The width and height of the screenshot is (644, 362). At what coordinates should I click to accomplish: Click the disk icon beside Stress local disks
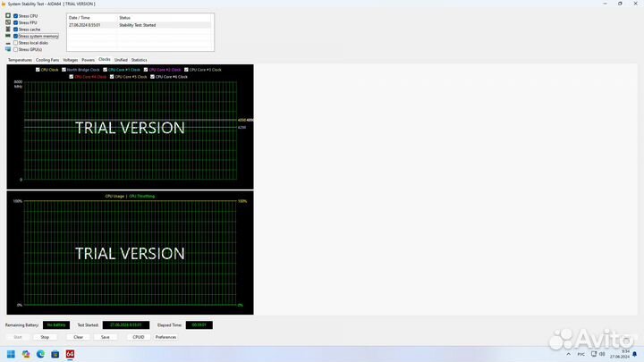tap(8, 43)
